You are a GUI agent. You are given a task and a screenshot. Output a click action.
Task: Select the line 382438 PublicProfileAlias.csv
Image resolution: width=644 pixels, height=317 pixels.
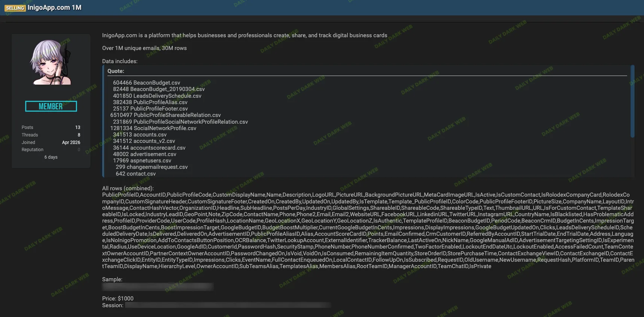pyautogui.click(x=150, y=102)
